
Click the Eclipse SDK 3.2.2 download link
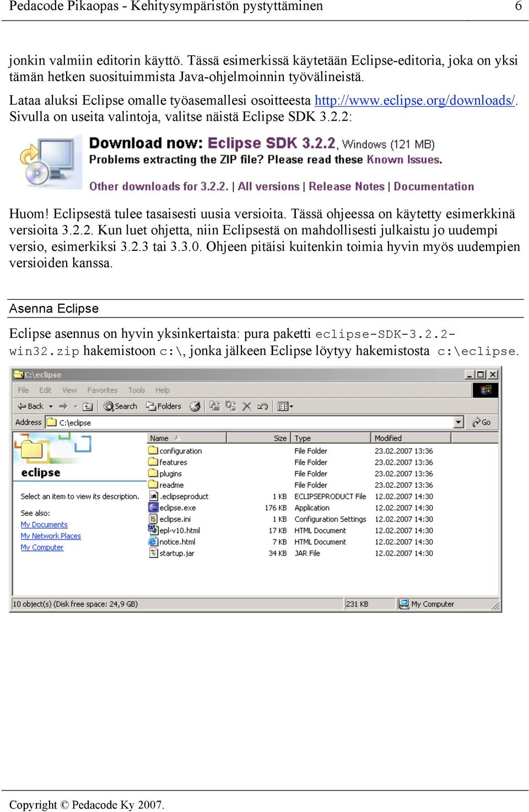[x=272, y=143]
